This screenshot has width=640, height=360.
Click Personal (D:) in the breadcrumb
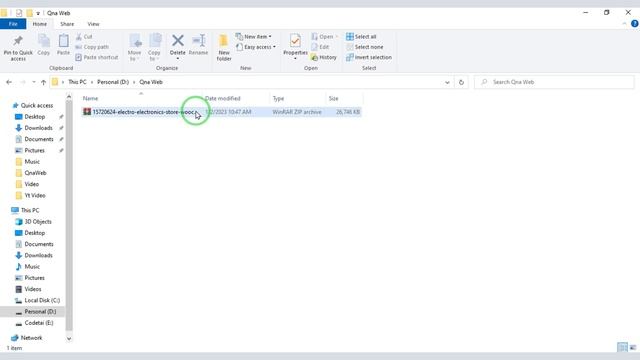(113, 82)
